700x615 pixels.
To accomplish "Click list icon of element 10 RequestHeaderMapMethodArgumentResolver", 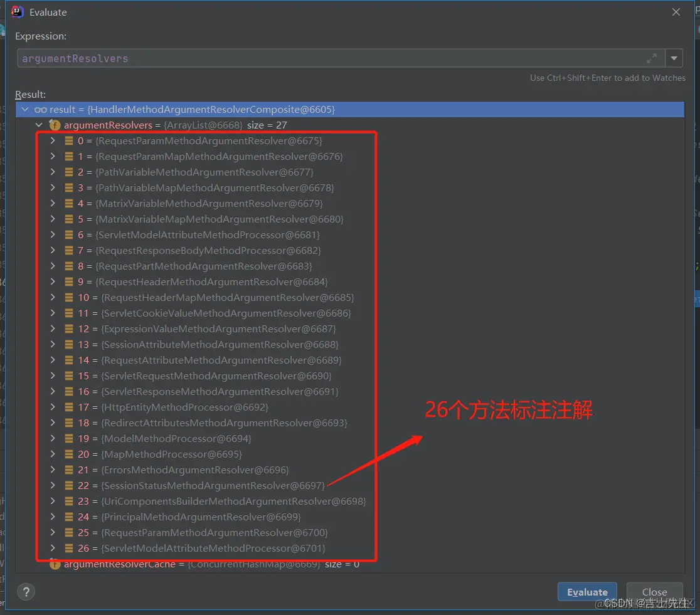I will (69, 297).
